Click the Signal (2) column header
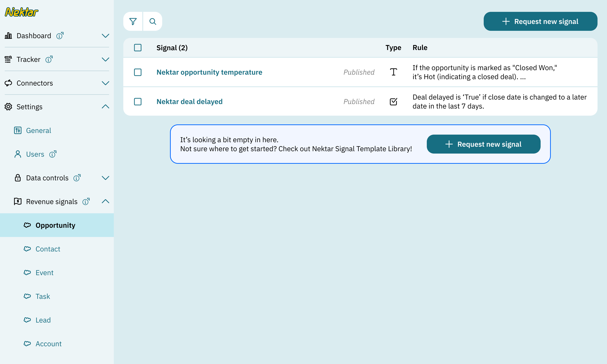The height and width of the screenshot is (364, 607). (x=172, y=47)
